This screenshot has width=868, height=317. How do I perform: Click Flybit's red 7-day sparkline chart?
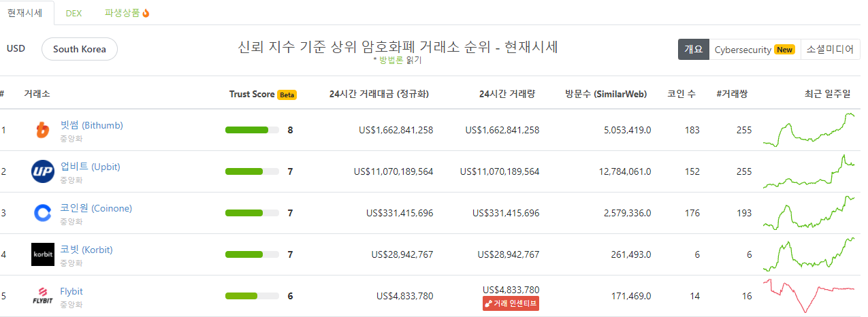[809, 295]
